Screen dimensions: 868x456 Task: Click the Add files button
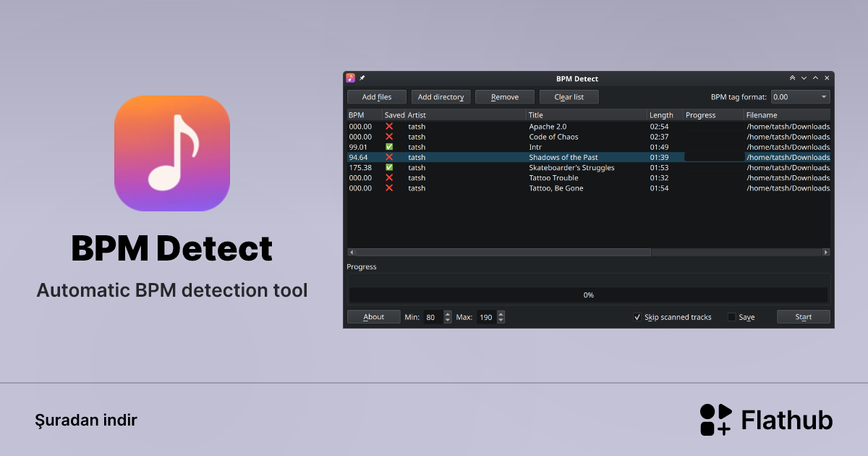click(x=377, y=97)
